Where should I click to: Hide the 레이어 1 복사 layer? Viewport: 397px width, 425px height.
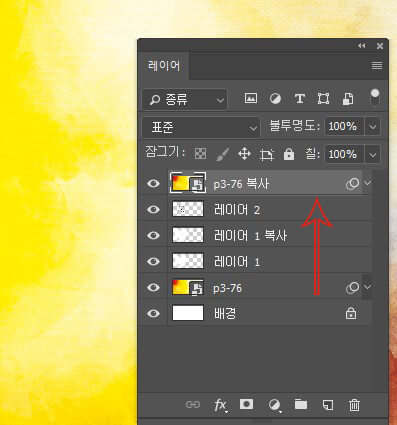tap(153, 235)
